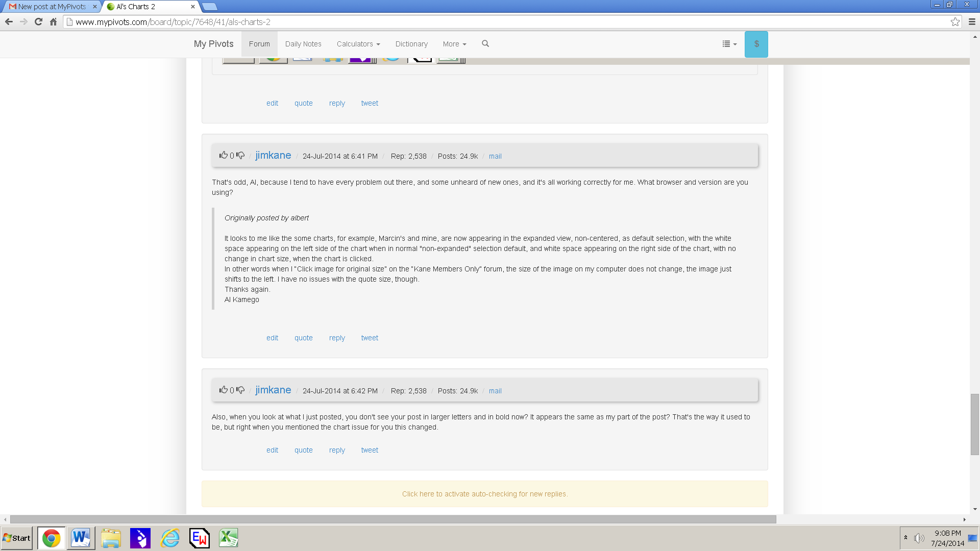The image size is (980, 551).
Task: Downvote jimkane's 6:42 PM post
Action: point(240,390)
